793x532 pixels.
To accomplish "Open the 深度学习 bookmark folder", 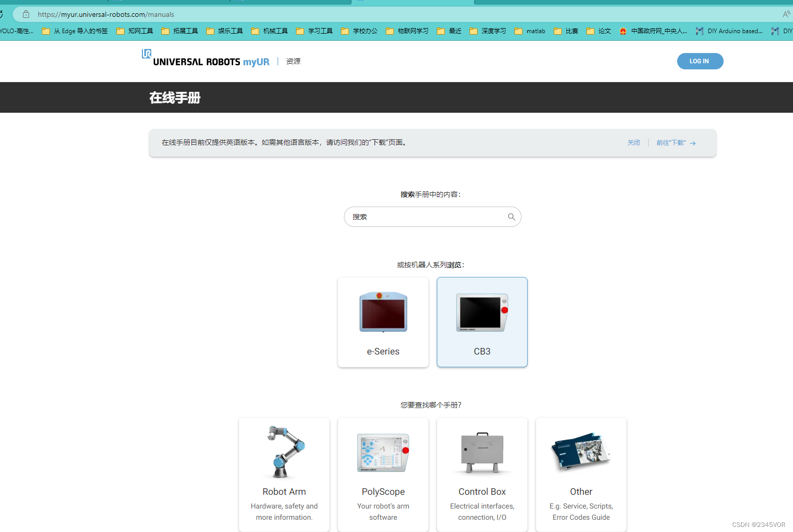I will (x=488, y=31).
